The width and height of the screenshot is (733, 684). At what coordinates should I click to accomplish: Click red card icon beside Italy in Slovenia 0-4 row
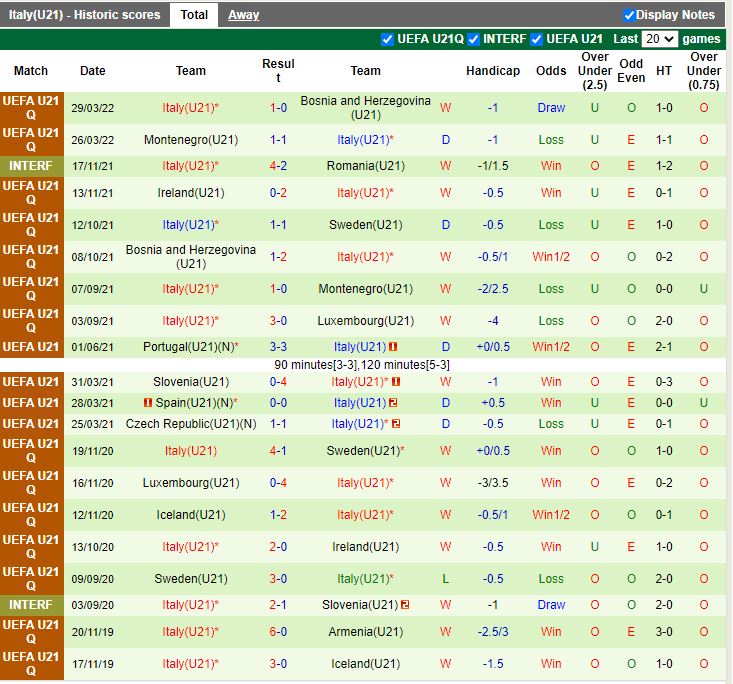coord(396,382)
